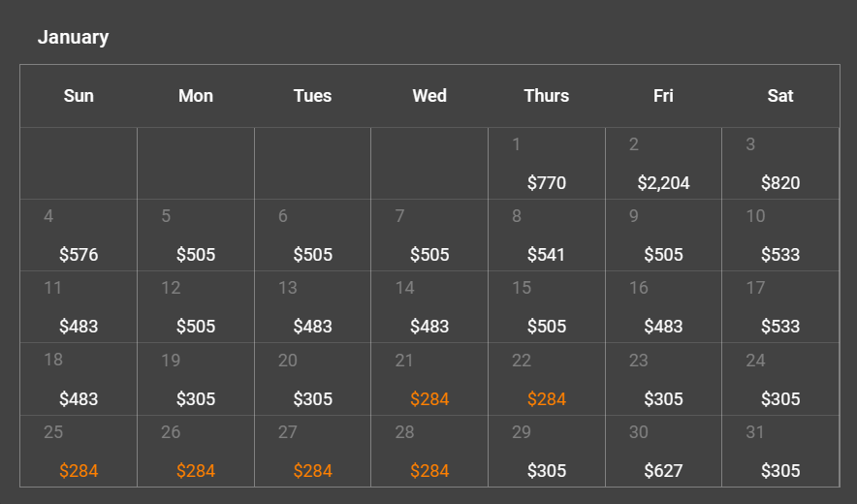This screenshot has width=857, height=504.
Task: Select January 27 with $284 fare
Action: [313, 453]
